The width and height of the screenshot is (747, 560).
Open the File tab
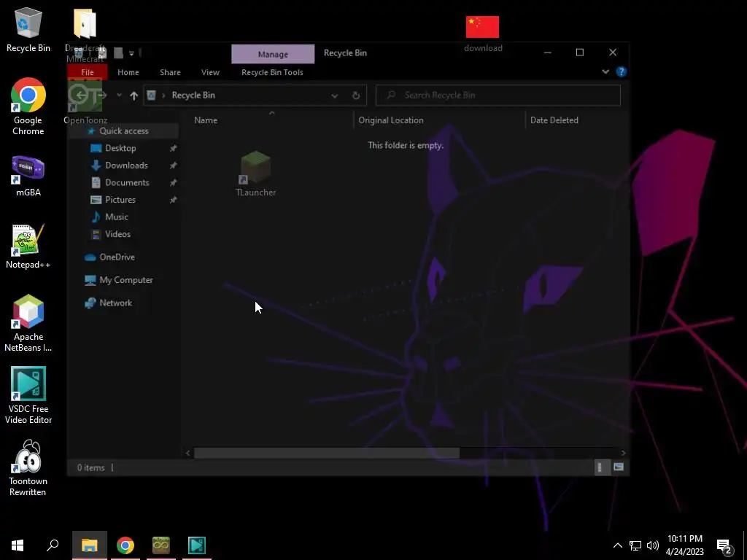coord(88,72)
